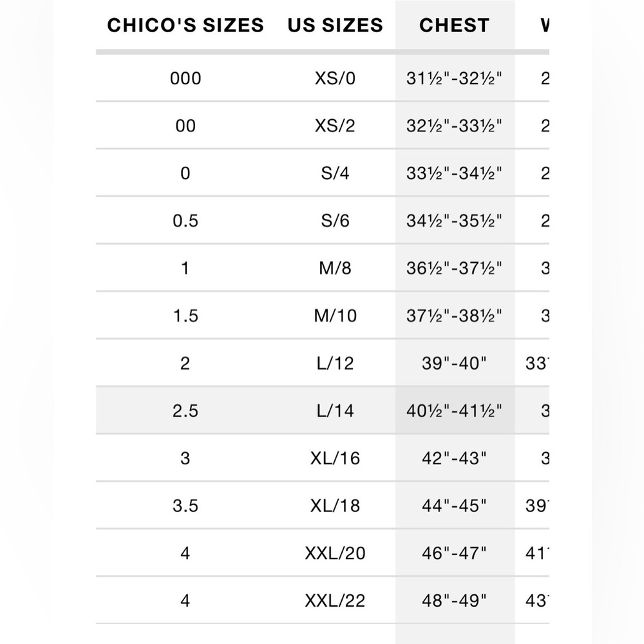Viewport: 644px width, 644px height.
Task: Click the CHEST column header
Action: coord(454,26)
